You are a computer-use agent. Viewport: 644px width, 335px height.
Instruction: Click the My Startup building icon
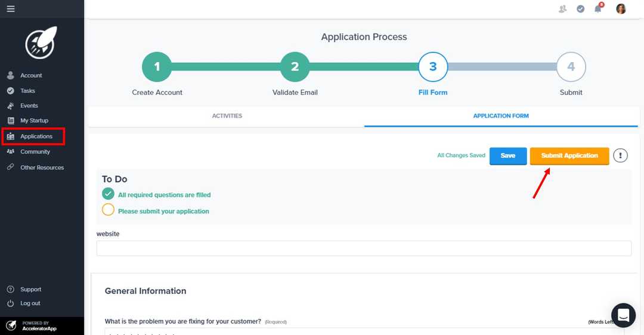[x=11, y=121]
